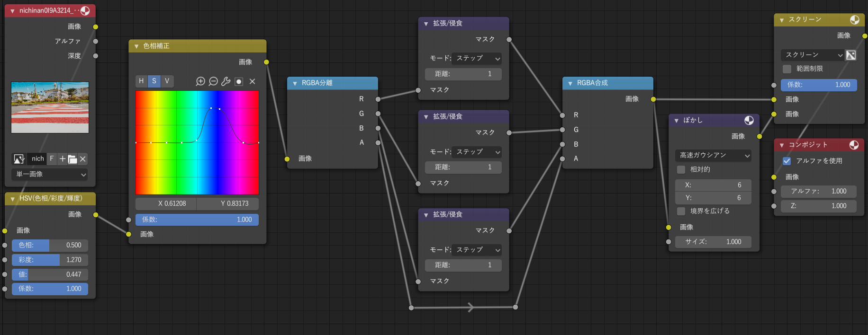
Task: Click the 係数 1.000 slider in スクリーン node
Action: click(819, 85)
